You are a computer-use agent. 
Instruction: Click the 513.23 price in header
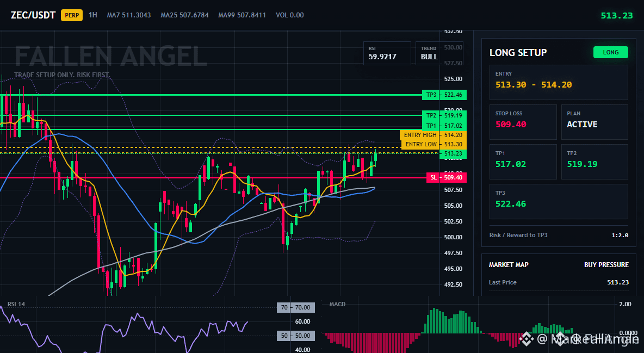tap(616, 16)
